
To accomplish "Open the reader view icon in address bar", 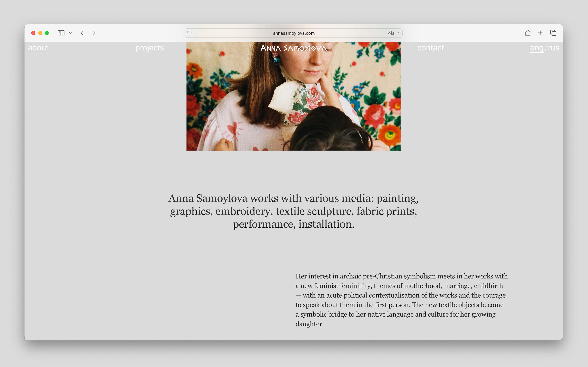I will coord(189,33).
